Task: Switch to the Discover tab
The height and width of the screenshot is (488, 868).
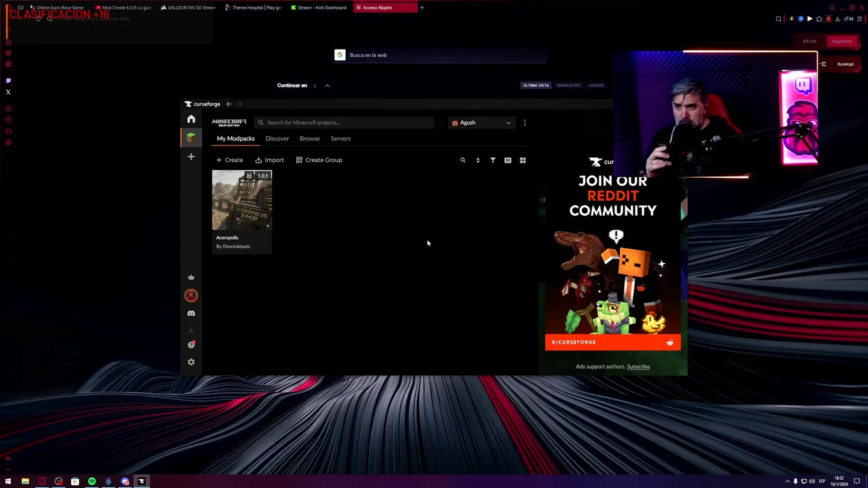Action: point(277,138)
